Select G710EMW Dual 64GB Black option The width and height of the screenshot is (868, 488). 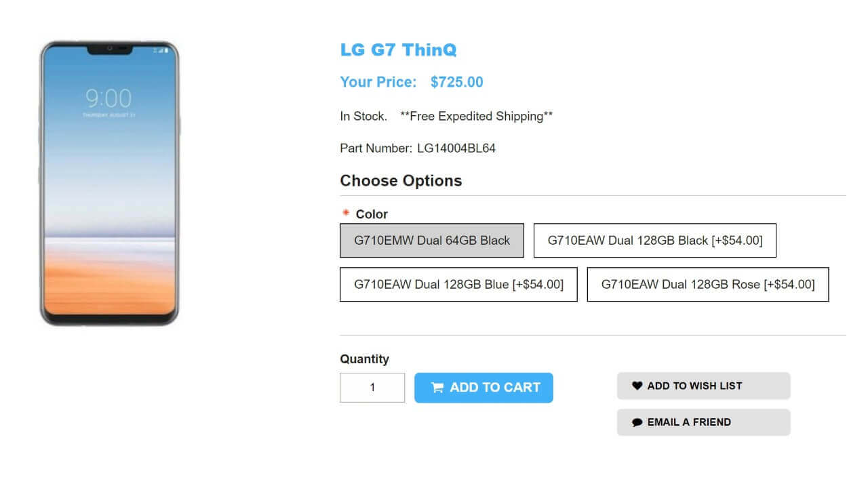(x=432, y=241)
